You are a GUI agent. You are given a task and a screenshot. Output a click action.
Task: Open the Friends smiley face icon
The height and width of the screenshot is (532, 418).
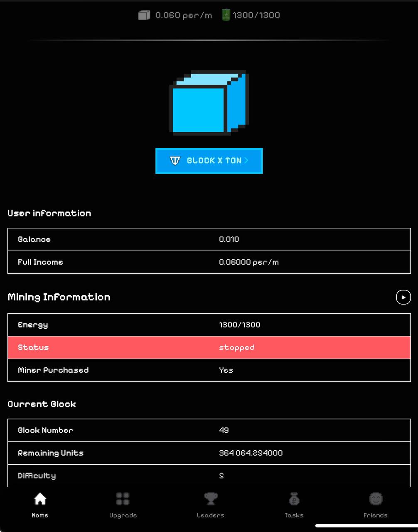pyautogui.click(x=376, y=499)
